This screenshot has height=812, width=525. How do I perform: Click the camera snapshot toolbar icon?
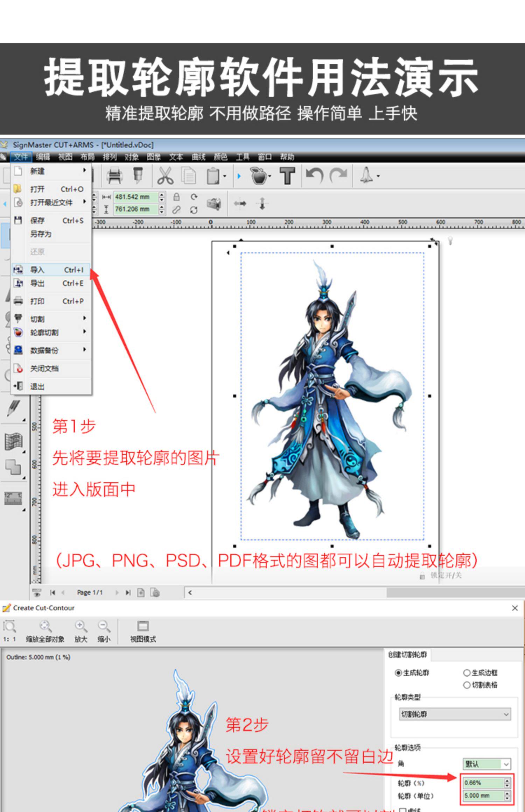[x=214, y=204]
